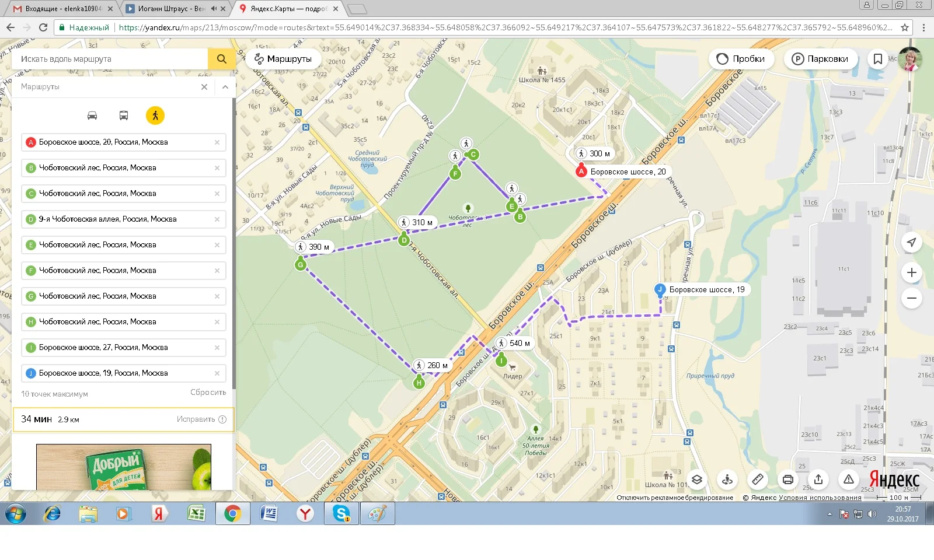Viewport: 934px width, 560px height.
Task: Open the Добрый advertisement banner
Action: pyautogui.click(x=124, y=467)
